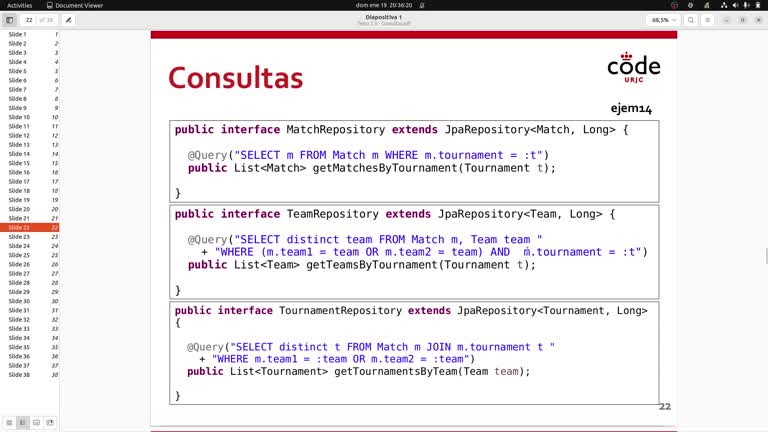Go to Slide 12 in outline

(x=30, y=136)
